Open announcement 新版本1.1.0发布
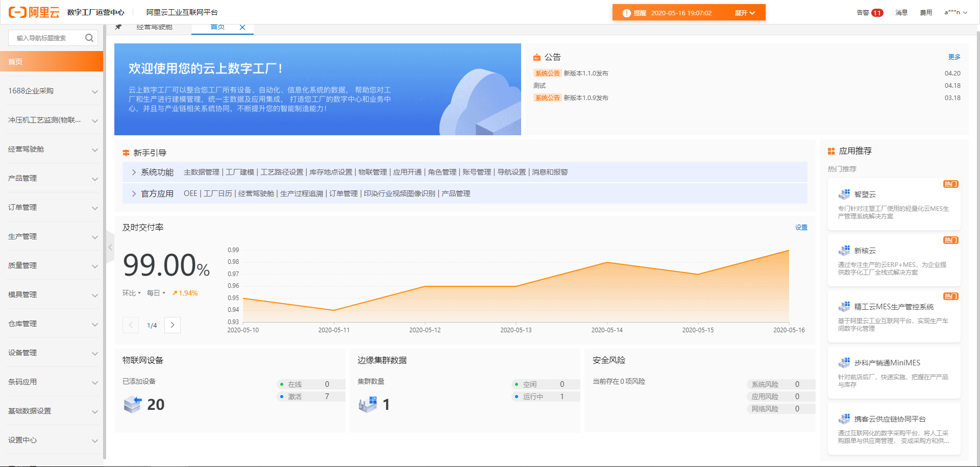Viewport: 980px width, 467px height. [x=586, y=73]
